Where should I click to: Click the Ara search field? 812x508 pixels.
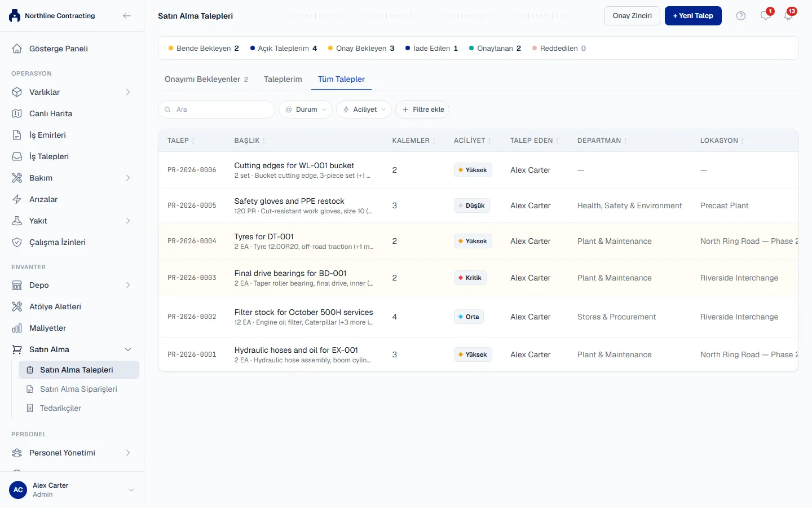217,110
